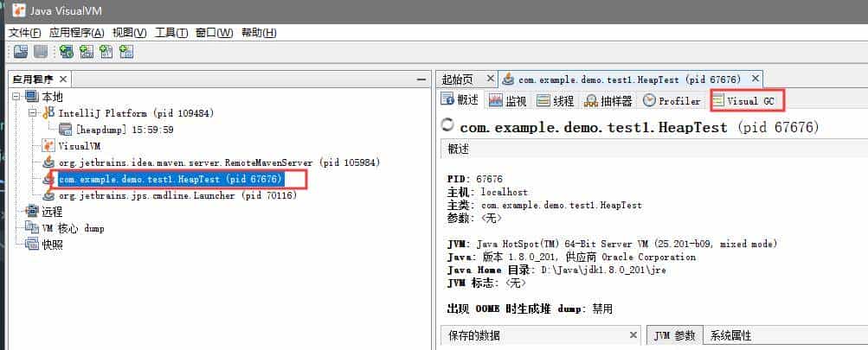
Task: Switch to the 监视 sub-tab
Action: point(509,101)
